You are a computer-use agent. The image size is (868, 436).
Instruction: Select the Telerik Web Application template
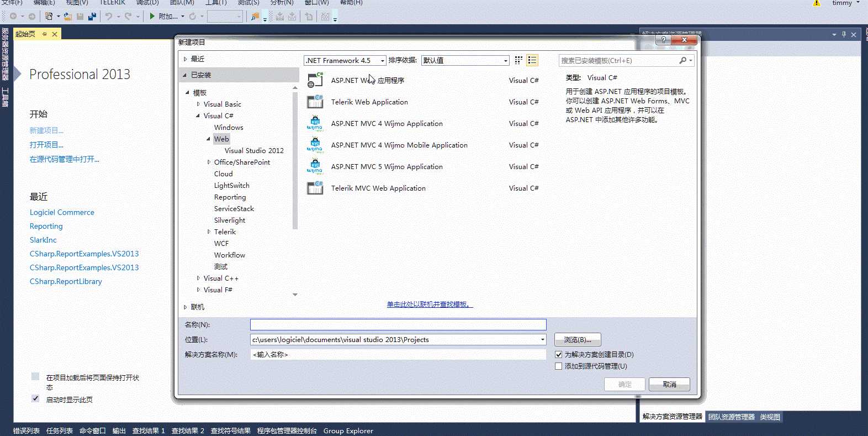[x=422, y=102]
